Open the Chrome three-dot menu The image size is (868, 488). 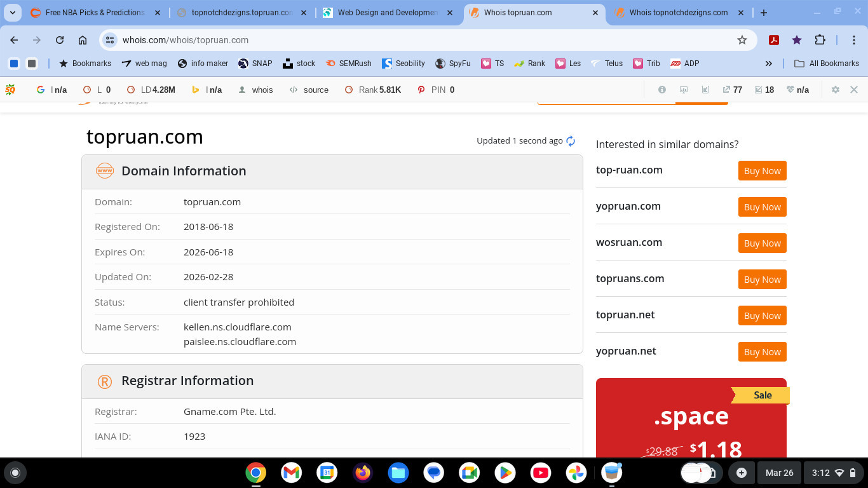pyautogui.click(x=854, y=40)
